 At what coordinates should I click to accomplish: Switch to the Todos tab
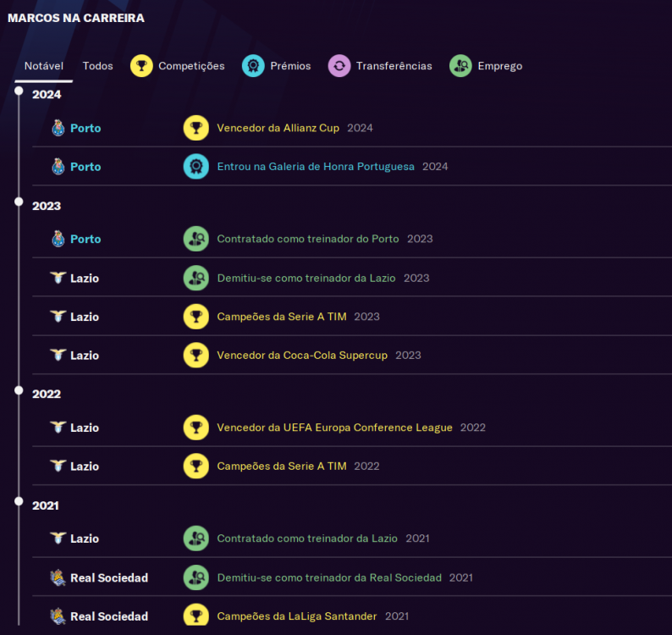pyautogui.click(x=97, y=66)
